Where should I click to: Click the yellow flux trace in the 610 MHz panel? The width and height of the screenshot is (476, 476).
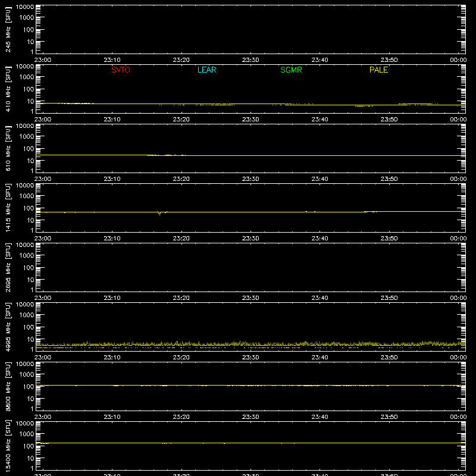point(250,155)
